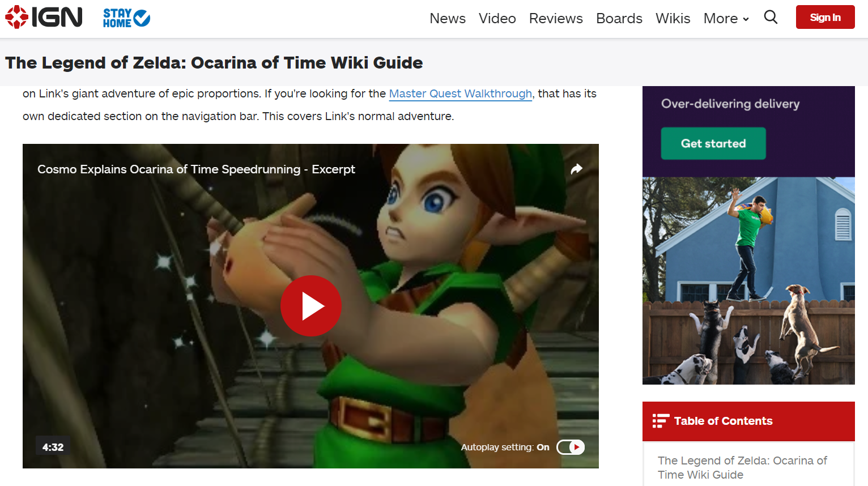
Task: Click the 4:32 video duration label
Action: pos(53,447)
